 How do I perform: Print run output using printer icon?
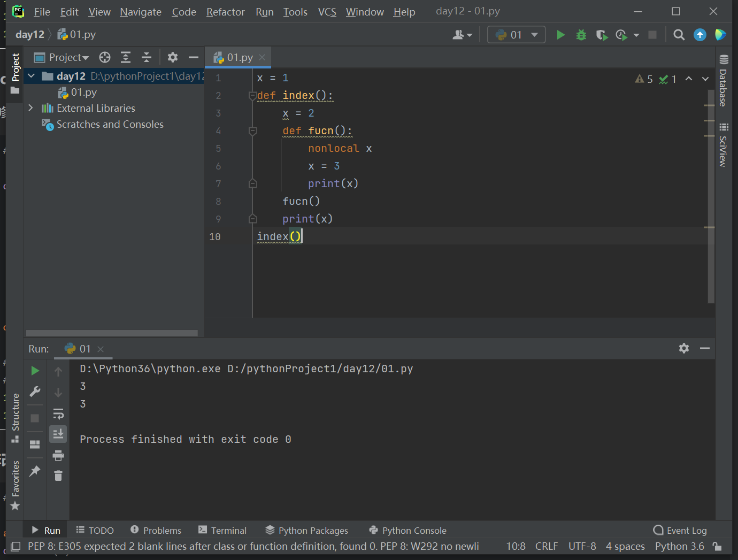(x=58, y=455)
